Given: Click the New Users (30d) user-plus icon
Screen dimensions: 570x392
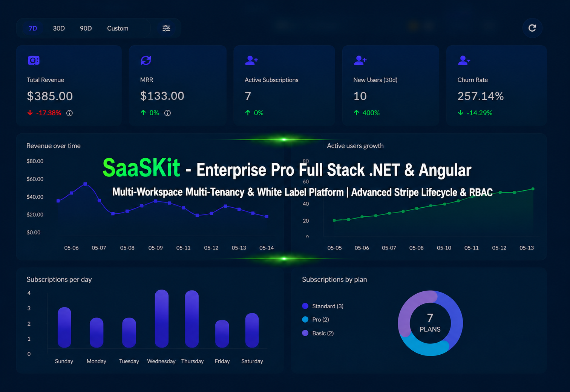Looking at the screenshot, I should point(360,60).
